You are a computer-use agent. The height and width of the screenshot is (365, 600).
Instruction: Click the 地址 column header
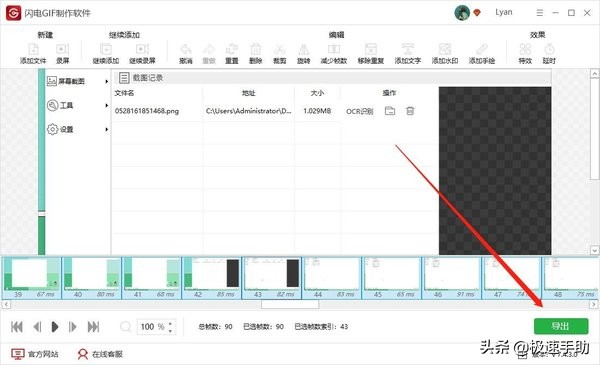(249, 93)
